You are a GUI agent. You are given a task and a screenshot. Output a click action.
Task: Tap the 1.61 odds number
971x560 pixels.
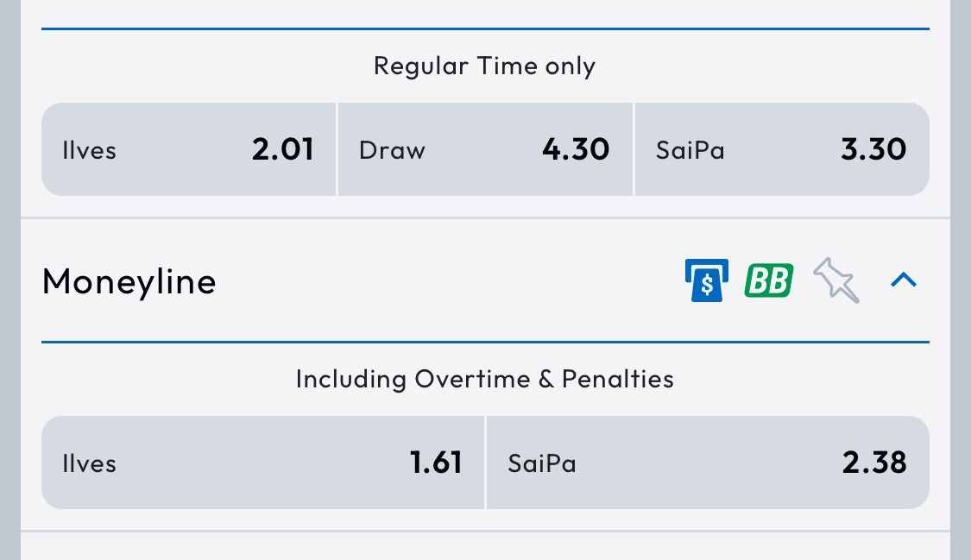(436, 463)
